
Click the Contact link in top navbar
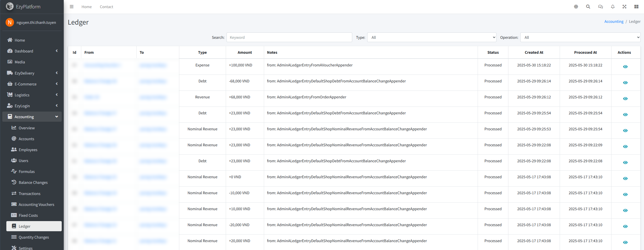(x=106, y=7)
